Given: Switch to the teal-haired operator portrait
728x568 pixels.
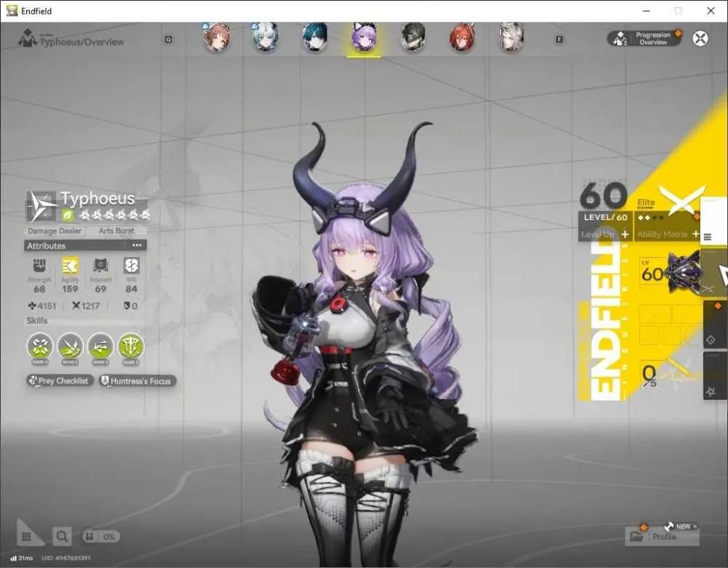Looking at the screenshot, I should [314, 37].
